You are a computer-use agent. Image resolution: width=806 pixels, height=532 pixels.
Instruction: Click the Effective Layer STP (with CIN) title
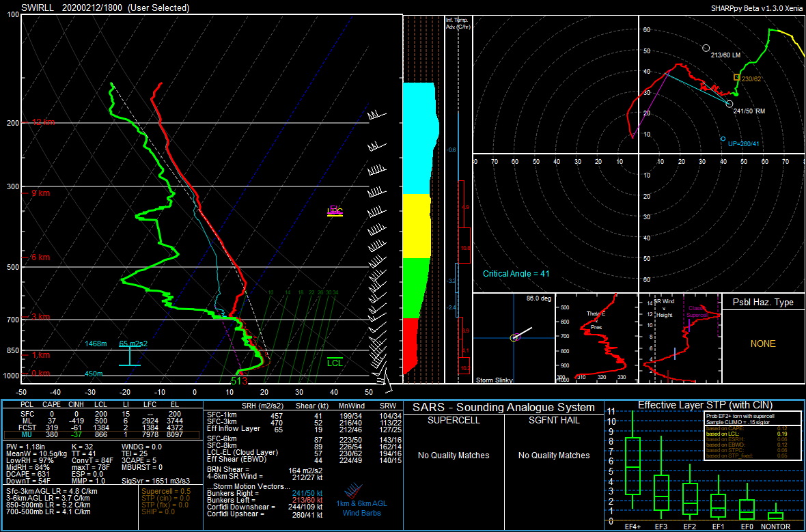point(705,406)
